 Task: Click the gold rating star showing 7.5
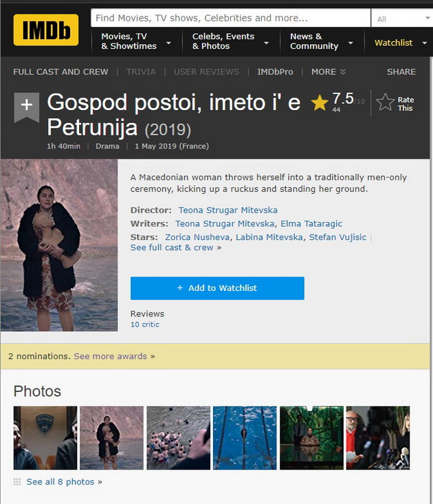[320, 102]
